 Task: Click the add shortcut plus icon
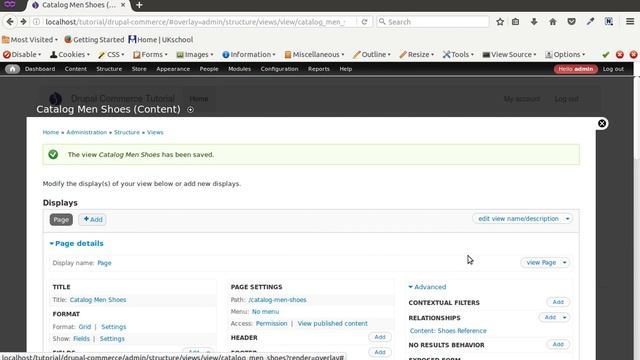pyautogui.click(x=190, y=109)
